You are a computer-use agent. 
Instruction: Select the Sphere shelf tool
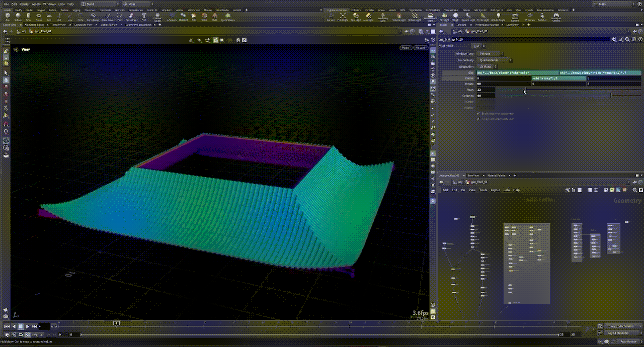pyautogui.click(x=18, y=16)
